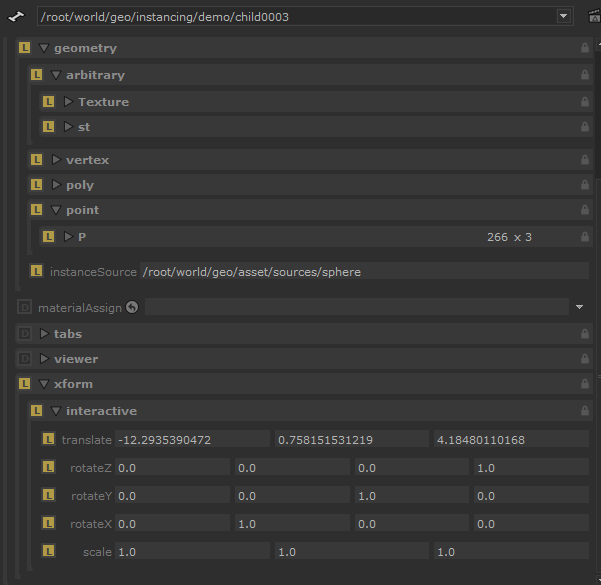This screenshot has width=601, height=585.
Task: Click the third scale value field
Action: pyautogui.click(x=511, y=551)
